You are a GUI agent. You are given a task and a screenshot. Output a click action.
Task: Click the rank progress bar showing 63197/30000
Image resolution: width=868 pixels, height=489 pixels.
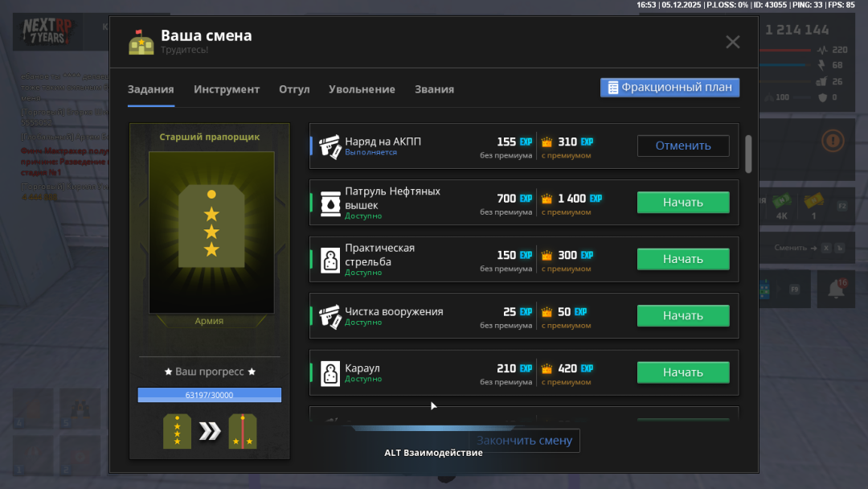pos(209,395)
